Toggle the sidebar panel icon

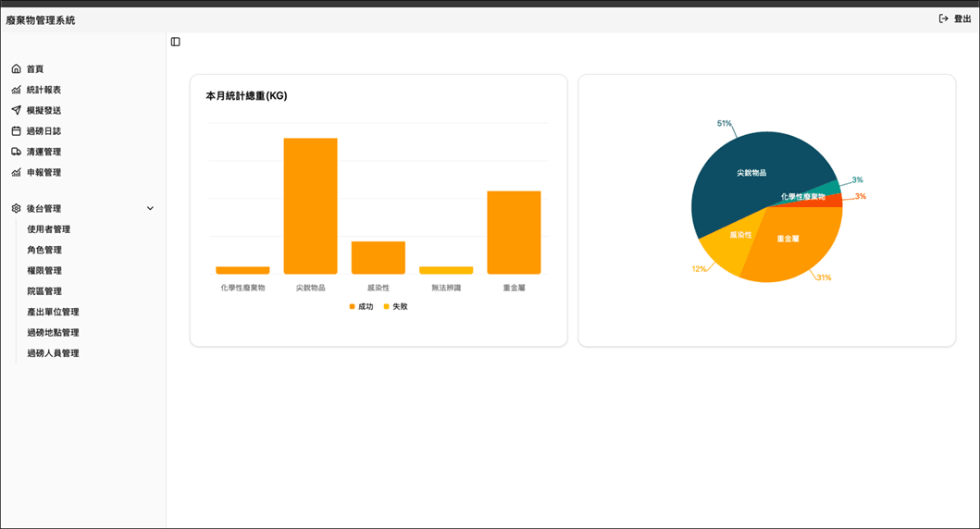[176, 42]
